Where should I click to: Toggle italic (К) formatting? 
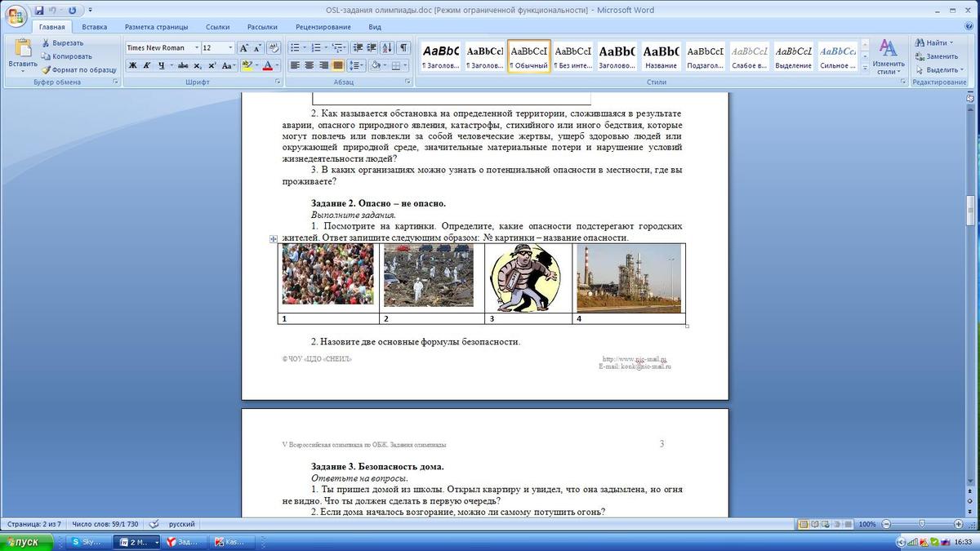[x=147, y=65]
